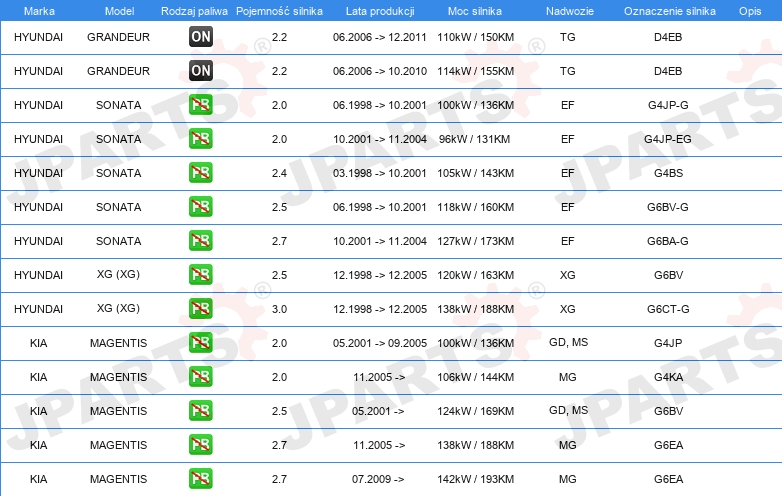Click body code MG in G4KA row

click(568, 377)
